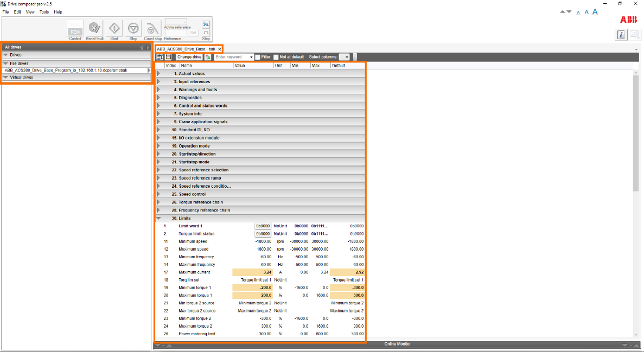Close the ABB_ACS380_Drive_Base tab
644x352 pixels.
point(219,49)
